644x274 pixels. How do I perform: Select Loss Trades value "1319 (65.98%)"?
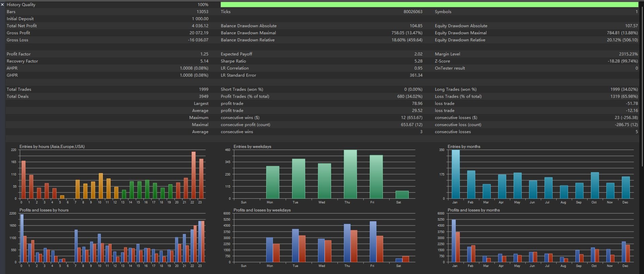[624, 96]
